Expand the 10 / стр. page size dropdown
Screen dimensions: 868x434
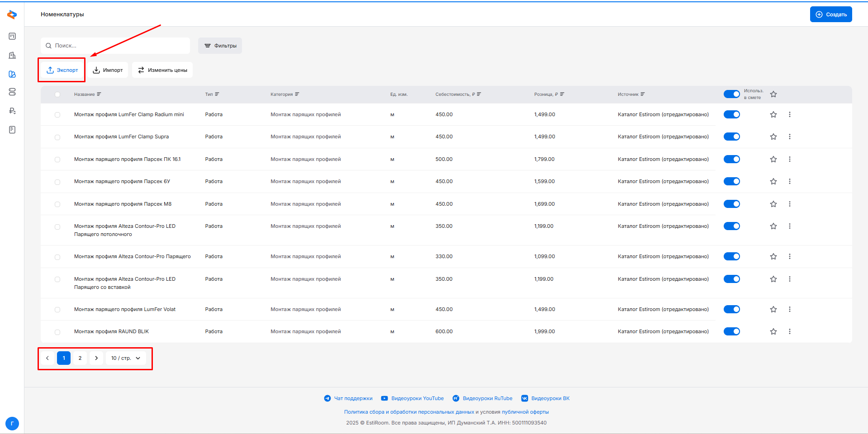point(126,358)
